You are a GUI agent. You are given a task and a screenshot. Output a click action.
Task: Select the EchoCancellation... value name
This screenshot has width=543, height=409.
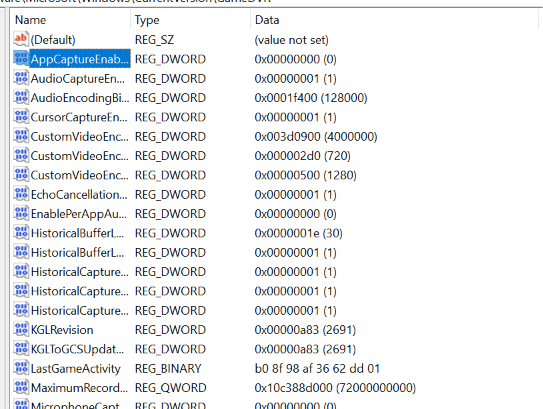(79, 195)
